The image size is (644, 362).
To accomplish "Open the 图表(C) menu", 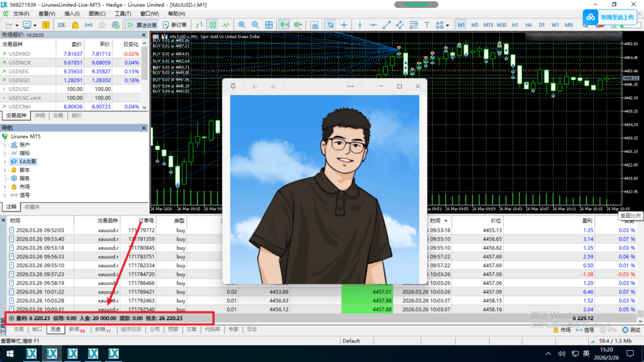I will coord(97,13).
